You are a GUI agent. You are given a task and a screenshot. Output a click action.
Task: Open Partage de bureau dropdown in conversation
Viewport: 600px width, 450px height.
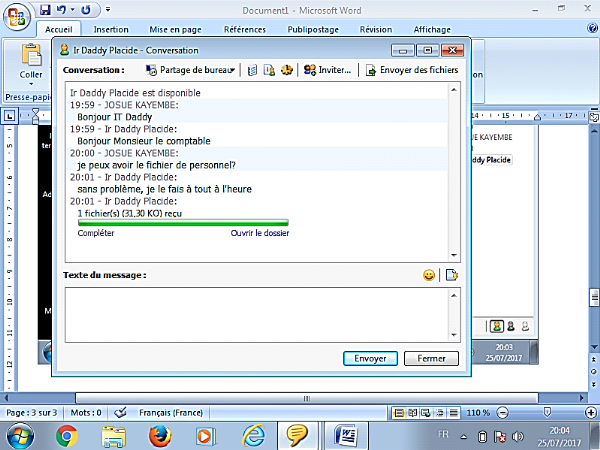point(232,70)
